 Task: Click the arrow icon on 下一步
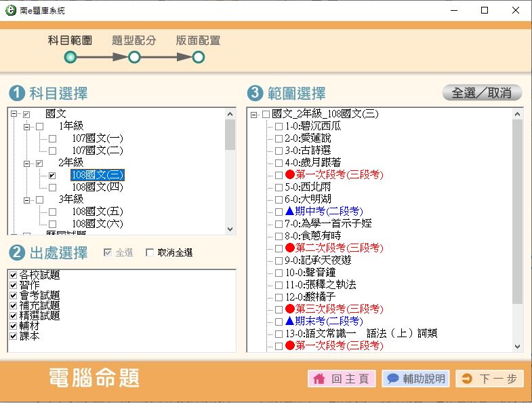pos(466,379)
